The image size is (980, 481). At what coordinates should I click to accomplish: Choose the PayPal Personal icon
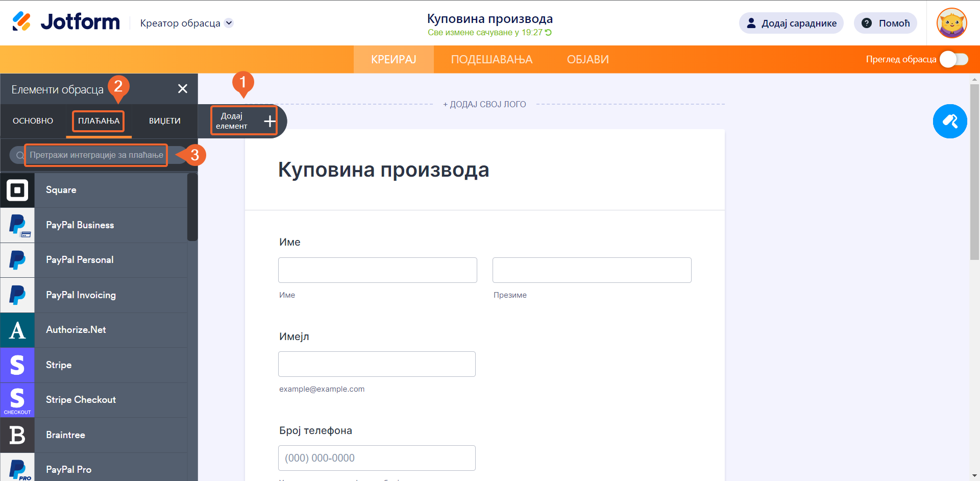(17, 260)
